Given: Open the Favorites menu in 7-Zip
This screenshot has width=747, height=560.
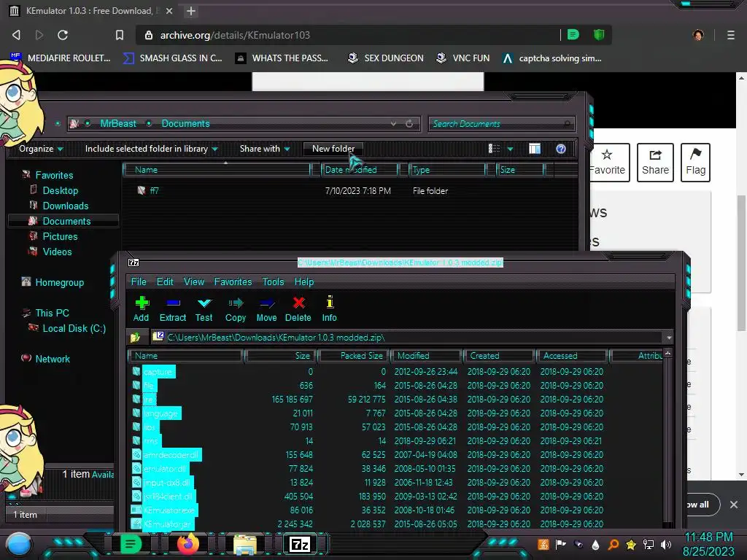Looking at the screenshot, I should [x=233, y=282].
